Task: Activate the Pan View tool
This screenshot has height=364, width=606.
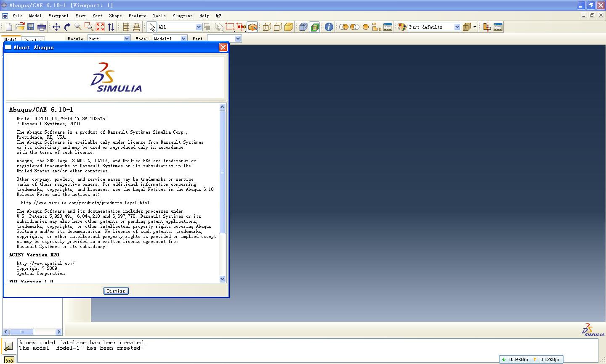Action: tap(56, 27)
